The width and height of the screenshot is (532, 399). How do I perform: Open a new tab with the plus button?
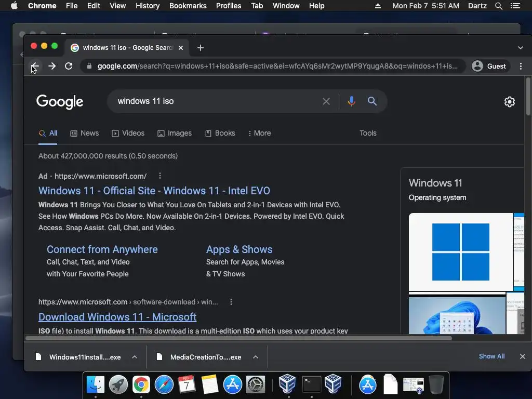click(x=201, y=48)
